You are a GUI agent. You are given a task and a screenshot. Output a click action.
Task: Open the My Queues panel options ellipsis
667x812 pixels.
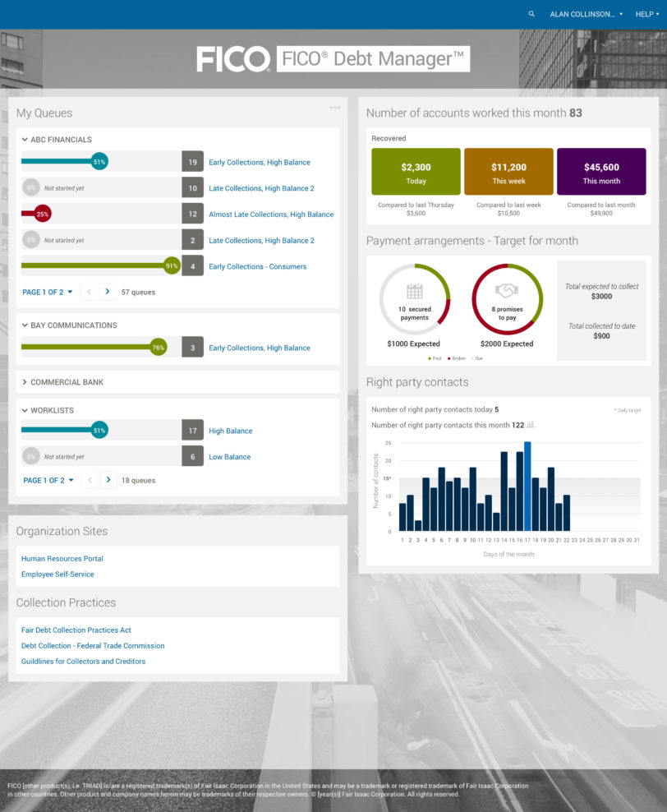(x=334, y=108)
